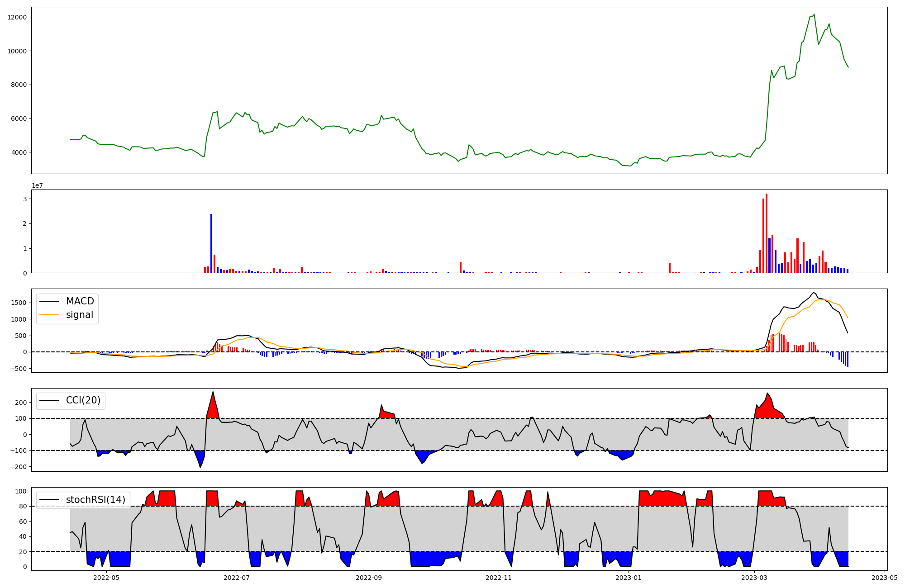Click the 2023-05 x-axis date label

click(x=885, y=578)
